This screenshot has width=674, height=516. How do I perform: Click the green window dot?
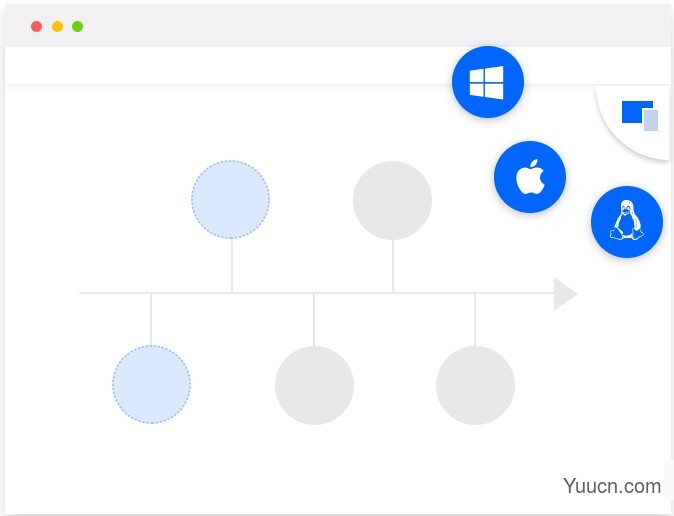[77, 27]
